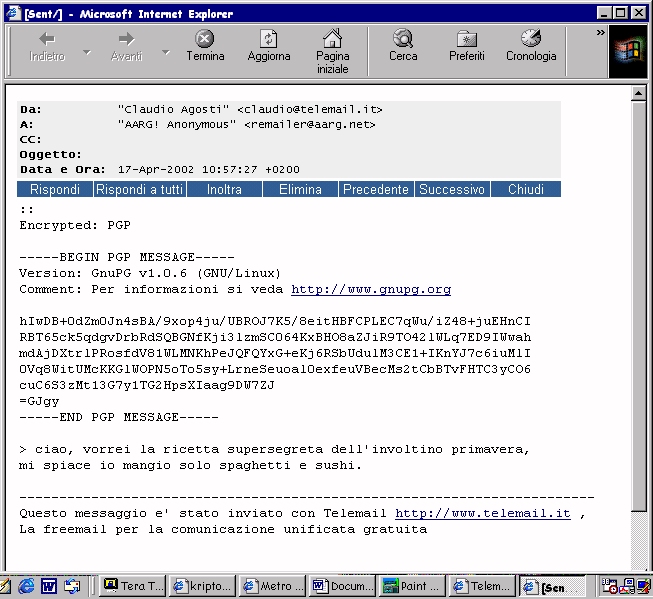This screenshot has height=599, width=653.
Task: Switch to Tera T... taskbar window
Action: (x=132, y=586)
